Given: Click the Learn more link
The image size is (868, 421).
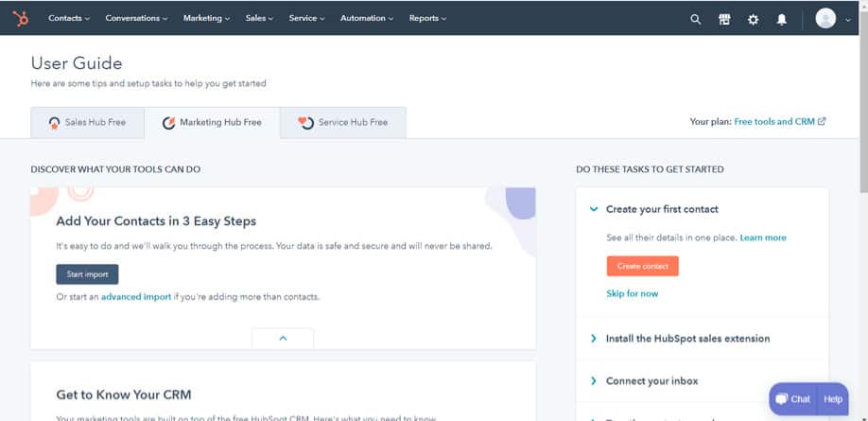Looking at the screenshot, I should pyautogui.click(x=763, y=237).
